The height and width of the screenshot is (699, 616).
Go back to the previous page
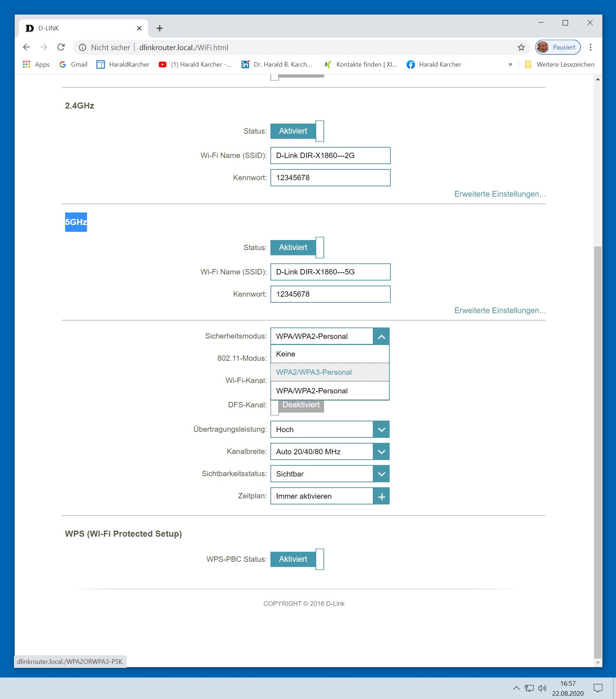click(x=27, y=47)
